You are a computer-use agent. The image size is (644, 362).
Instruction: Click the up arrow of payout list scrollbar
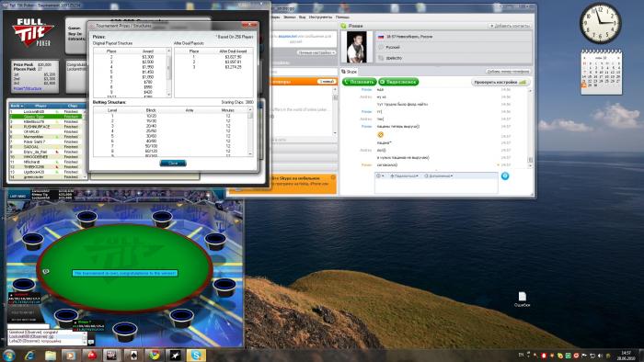point(168,51)
